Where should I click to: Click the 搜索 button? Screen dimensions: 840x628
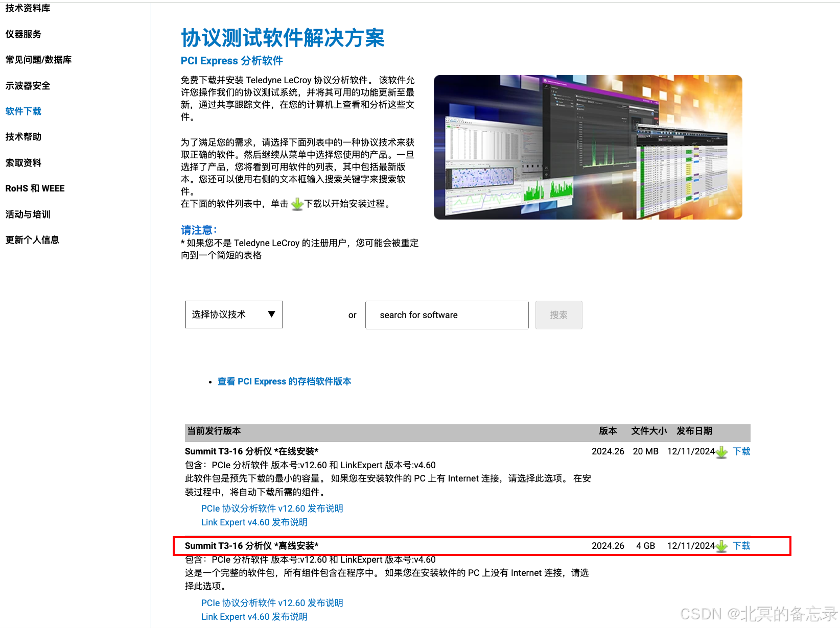pos(558,315)
